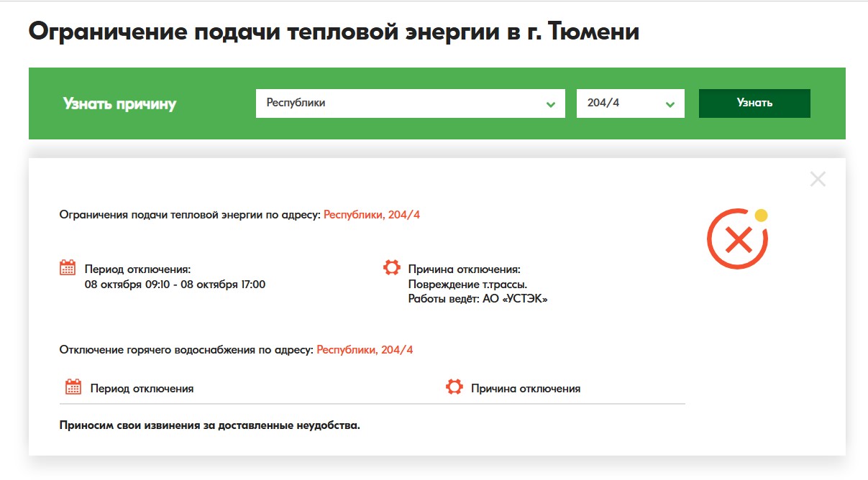Click the green chevron in the house number selector
868x480 pixels.
point(670,105)
